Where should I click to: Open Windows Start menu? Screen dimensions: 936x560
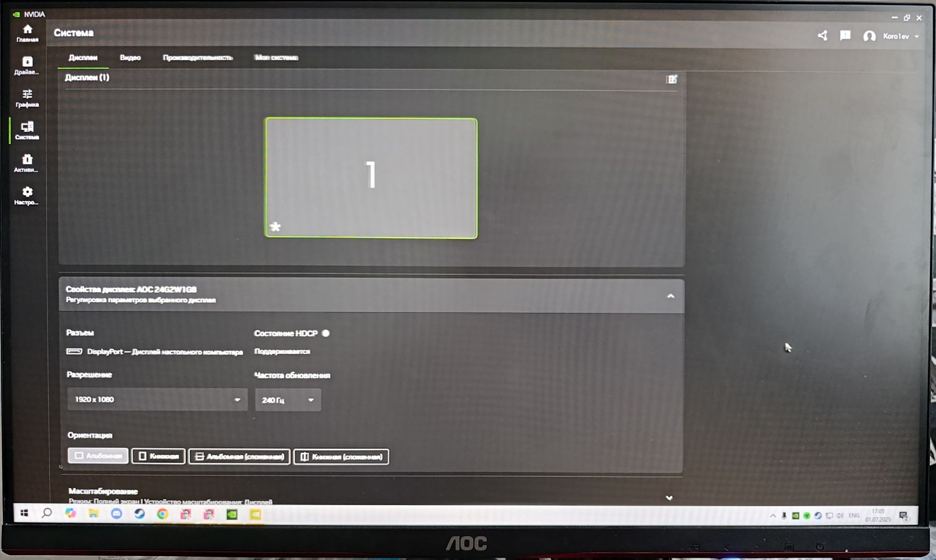[x=24, y=513]
